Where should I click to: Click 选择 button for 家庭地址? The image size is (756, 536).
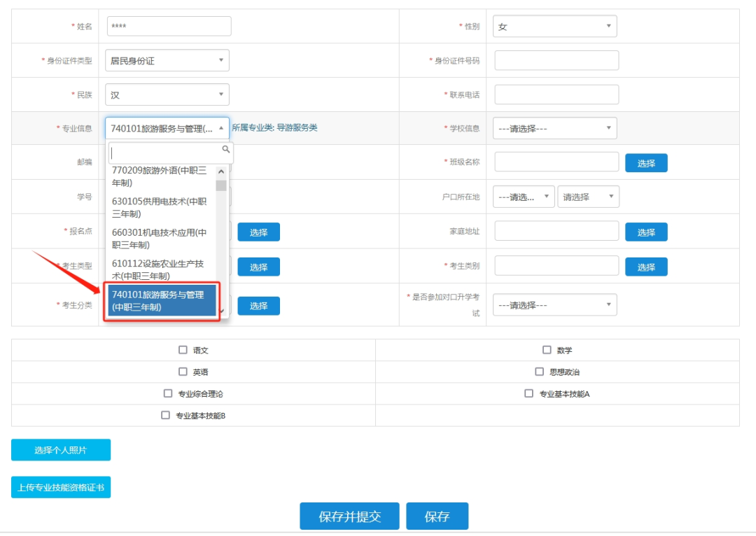pyautogui.click(x=646, y=232)
